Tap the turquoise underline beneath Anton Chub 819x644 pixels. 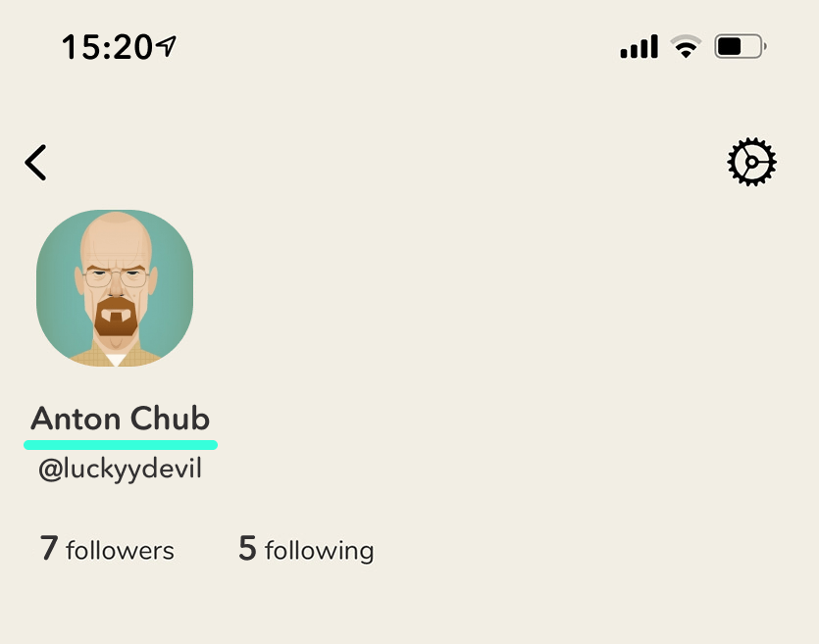click(121, 445)
